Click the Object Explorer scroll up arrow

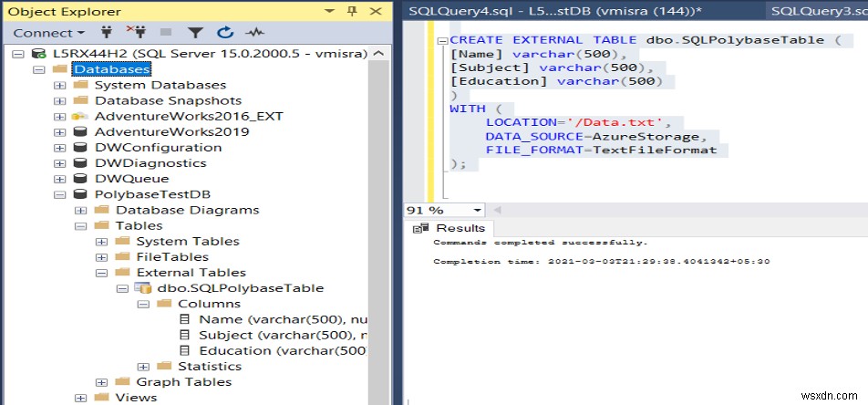point(378,54)
